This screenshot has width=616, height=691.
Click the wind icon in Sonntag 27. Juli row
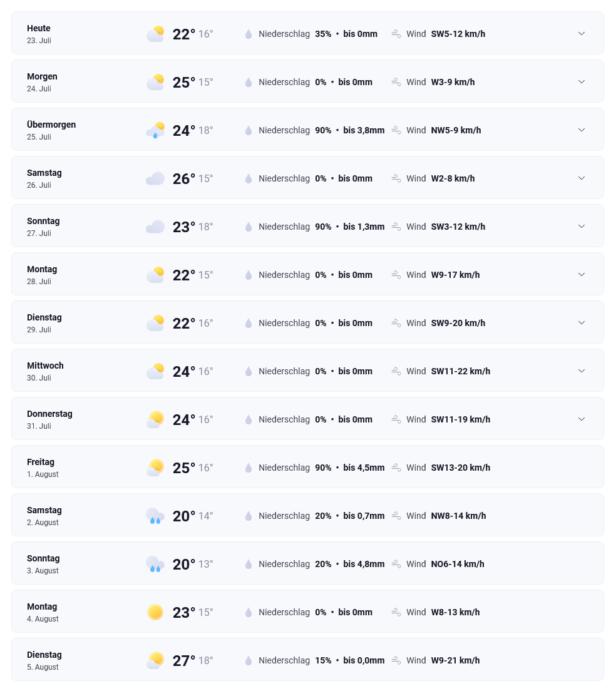pos(396,227)
